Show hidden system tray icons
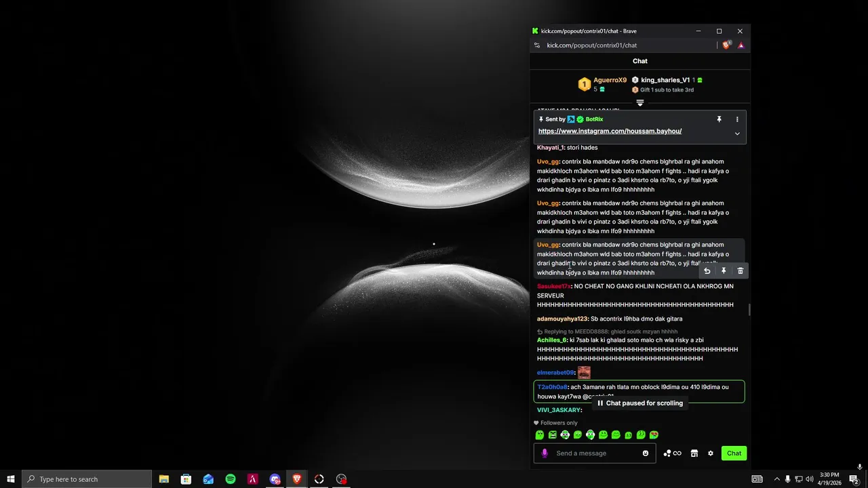Screen dimensions: 868x488 777,479
